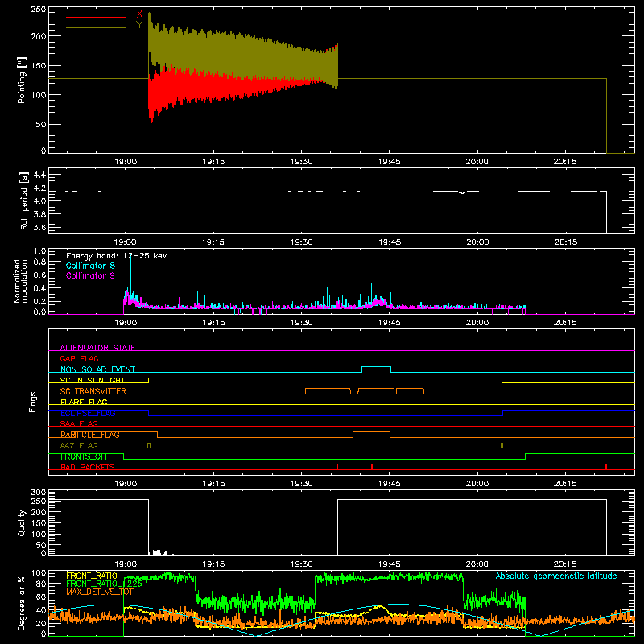Select the olive 'Y' legend label
This screenshot has width=644, height=644.
pos(139,25)
